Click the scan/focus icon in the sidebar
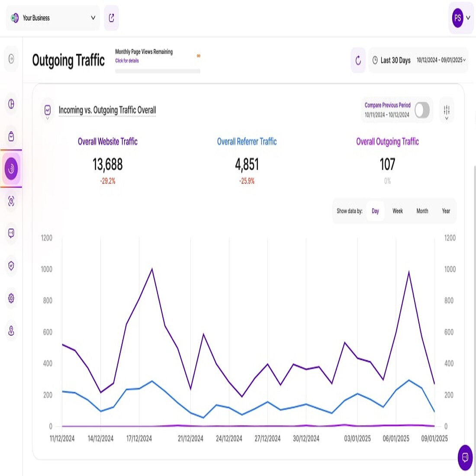This screenshot has height=476, width=476. pyautogui.click(x=11, y=201)
